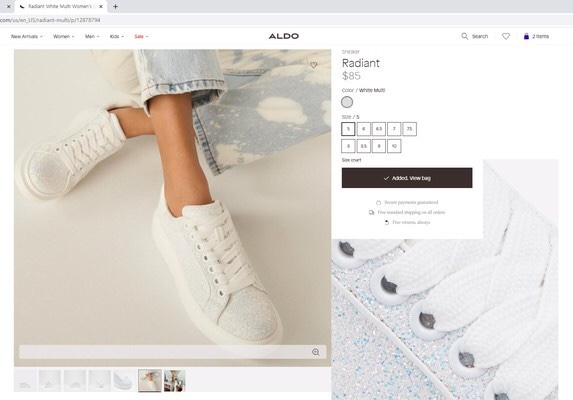Click the Search text field
The width and height of the screenshot is (573, 400).
point(480,37)
